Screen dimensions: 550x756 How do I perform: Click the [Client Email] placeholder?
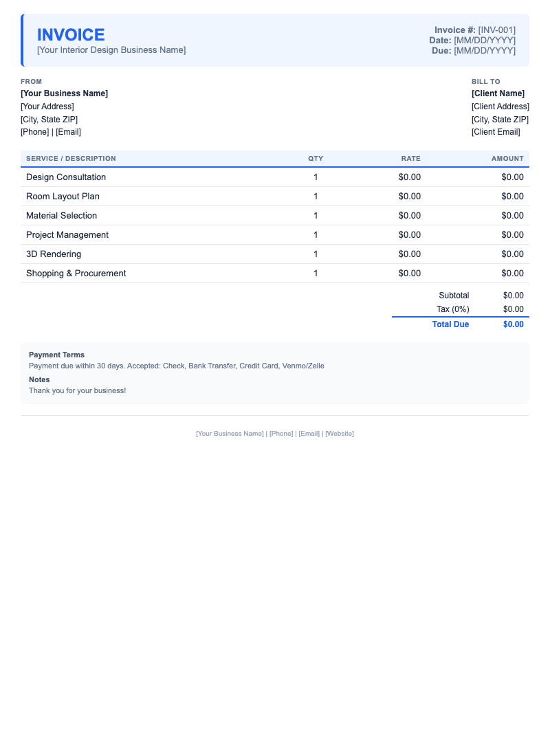coord(496,132)
